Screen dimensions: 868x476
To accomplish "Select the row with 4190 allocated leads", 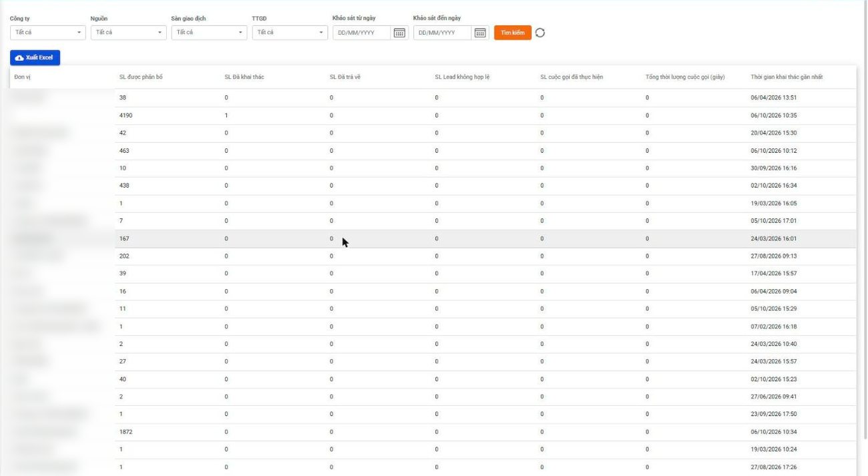I will pos(433,115).
